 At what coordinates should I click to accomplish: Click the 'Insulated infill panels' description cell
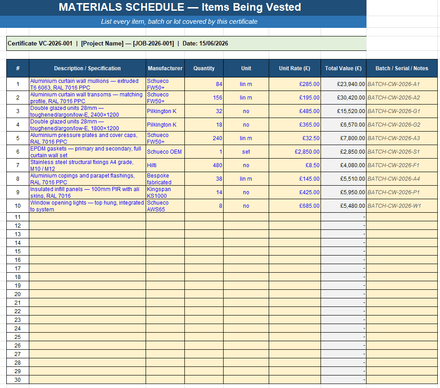point(87,192)
